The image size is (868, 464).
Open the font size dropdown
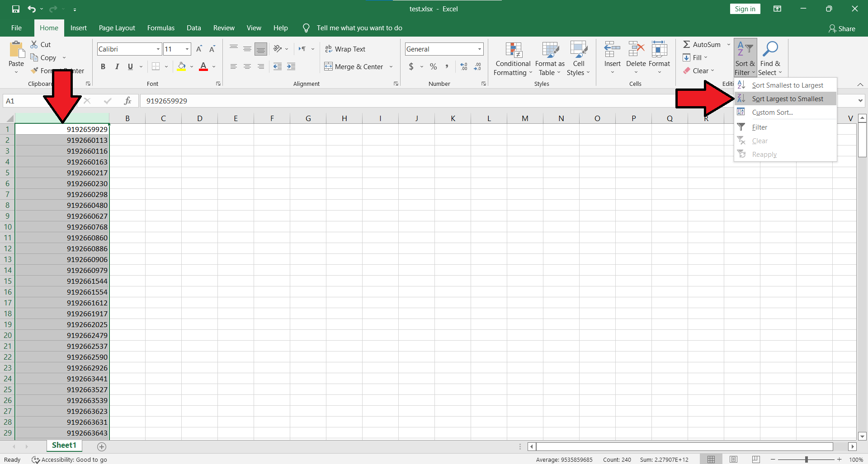click(187, 49)
